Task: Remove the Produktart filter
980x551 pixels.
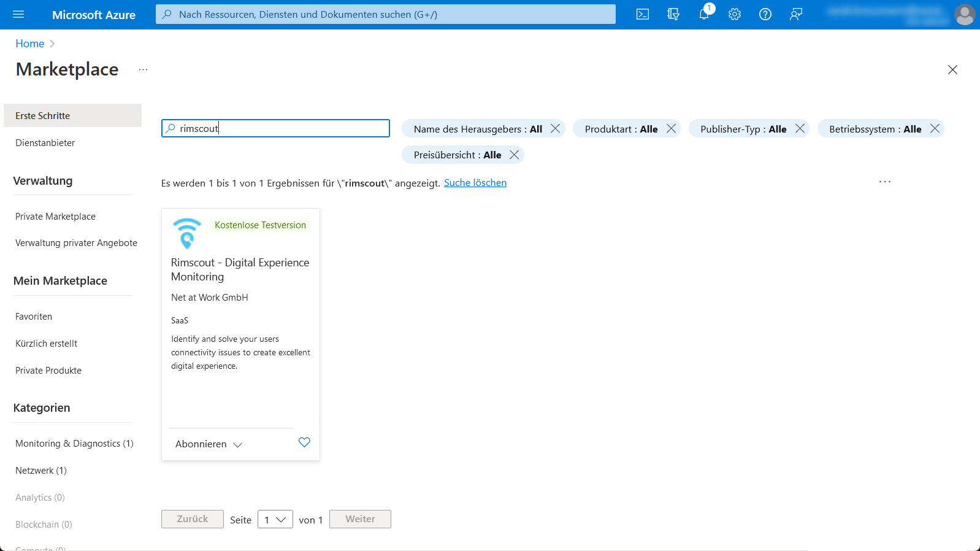Action: tap(671, 128)
